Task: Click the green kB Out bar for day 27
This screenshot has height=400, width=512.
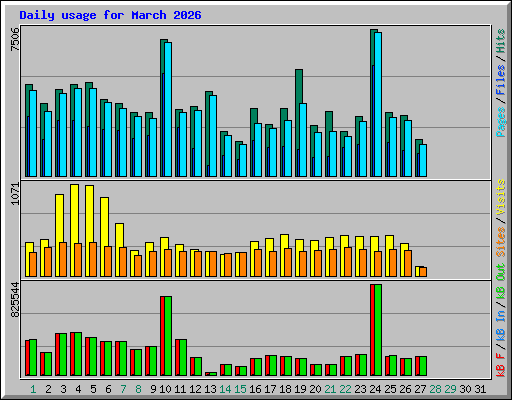Action: [x=423, y=366]
